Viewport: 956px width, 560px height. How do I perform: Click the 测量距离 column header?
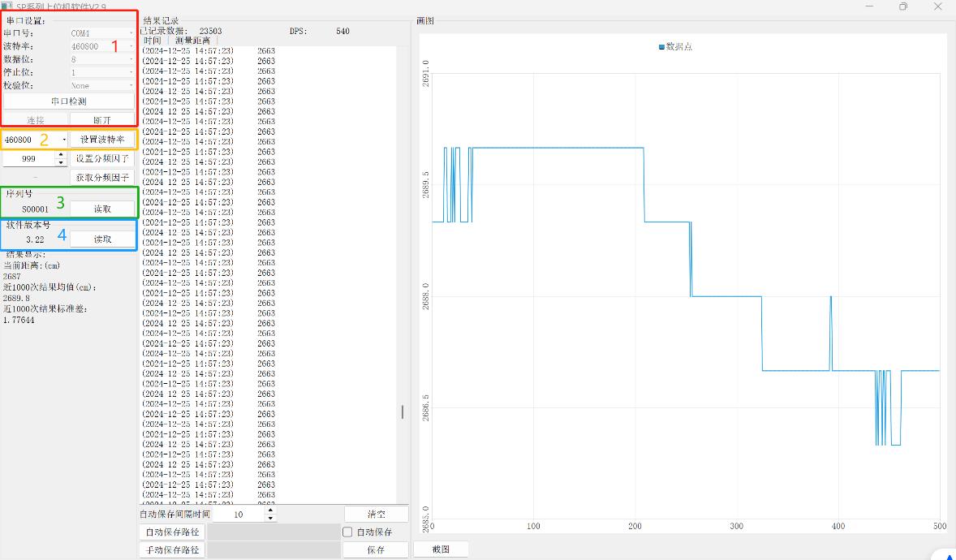click(192, 41)
